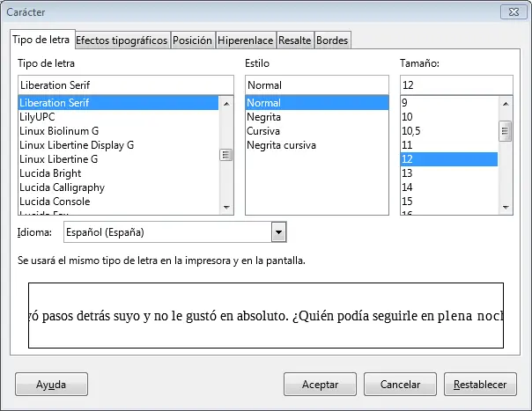
Task: Go to the Hiperenlace tab
Action: 245,40
